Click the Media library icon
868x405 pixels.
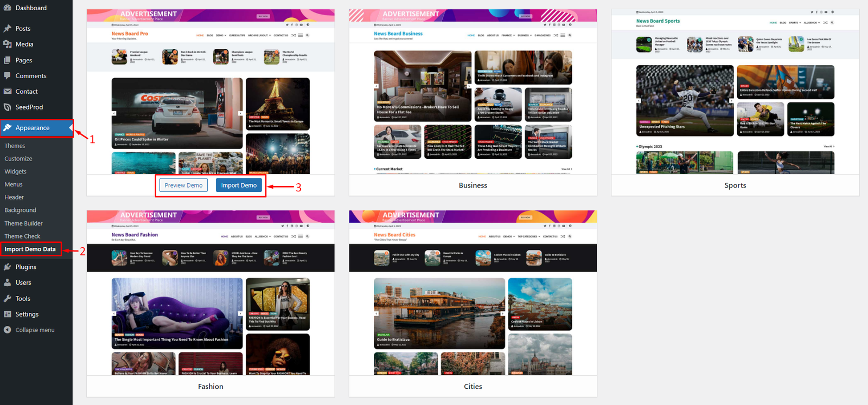[7, 44]
